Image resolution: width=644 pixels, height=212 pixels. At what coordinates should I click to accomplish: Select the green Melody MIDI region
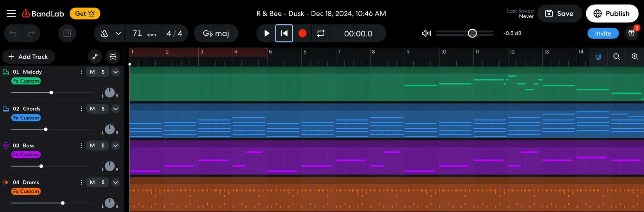point(386,84)
